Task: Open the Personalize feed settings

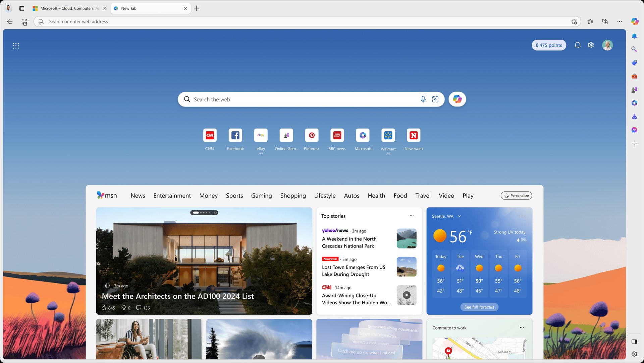Action: (x=516, y=195)
